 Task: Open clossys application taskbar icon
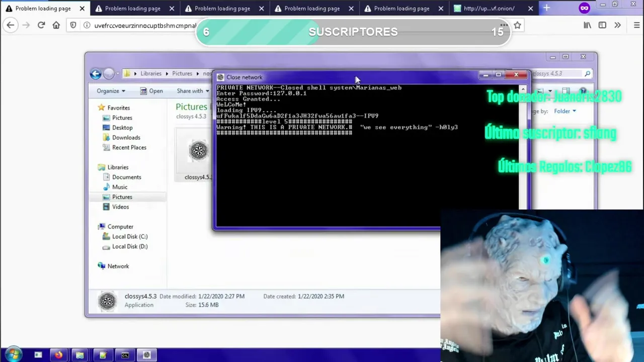coord(146,355)
